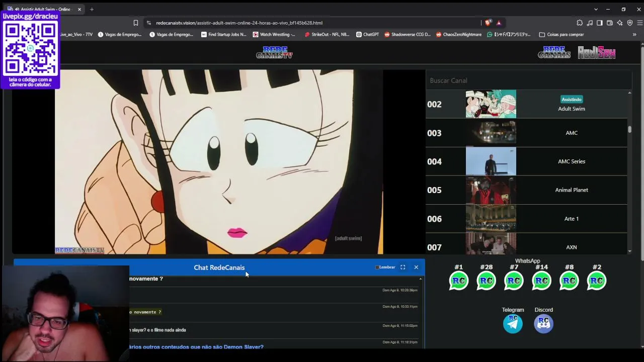Click the chat message about Demon Slayer conteudos
The height and width of the screenshot is (362, 644).
tap(196, 346)
